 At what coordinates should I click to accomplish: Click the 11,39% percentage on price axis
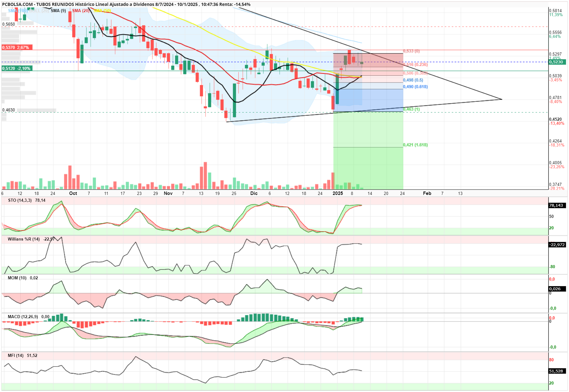[x=556, y=15]
